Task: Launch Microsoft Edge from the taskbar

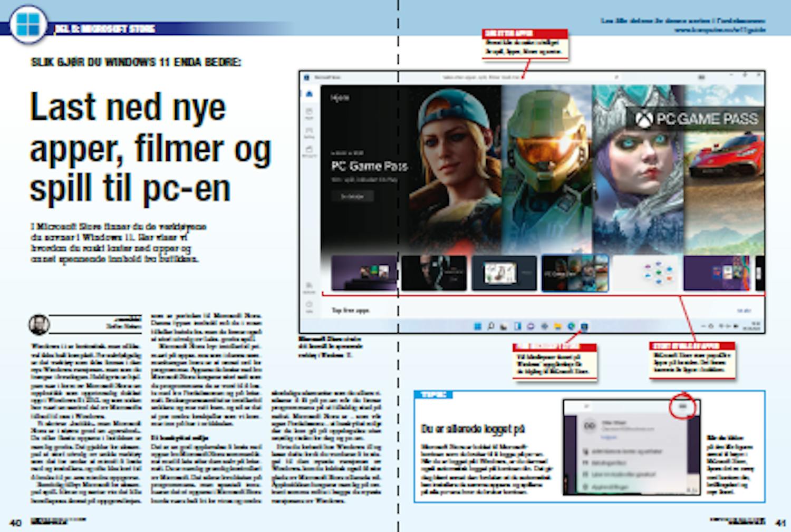Action: [571, 326]
